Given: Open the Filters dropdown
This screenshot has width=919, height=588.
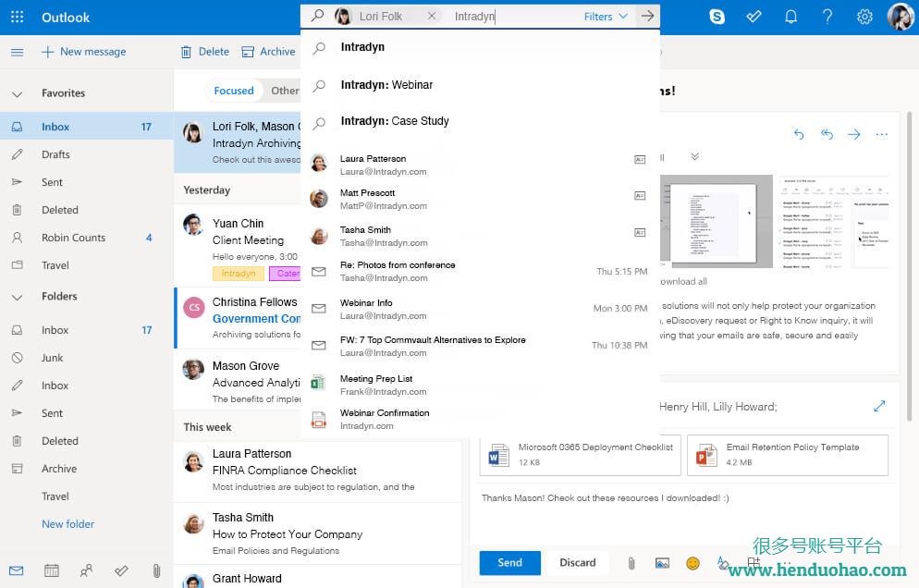Looking at the screenshot, I should tap(606, 17).
